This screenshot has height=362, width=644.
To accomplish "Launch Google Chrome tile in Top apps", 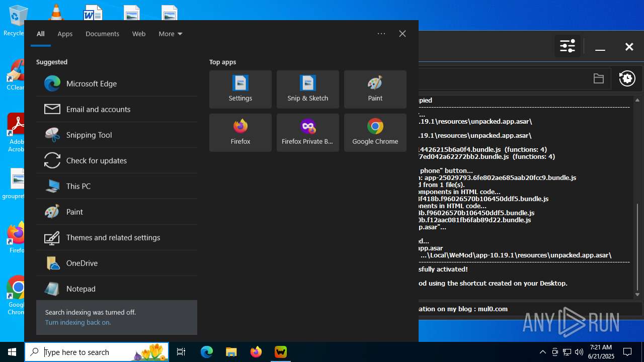I will tap(375, 133).
